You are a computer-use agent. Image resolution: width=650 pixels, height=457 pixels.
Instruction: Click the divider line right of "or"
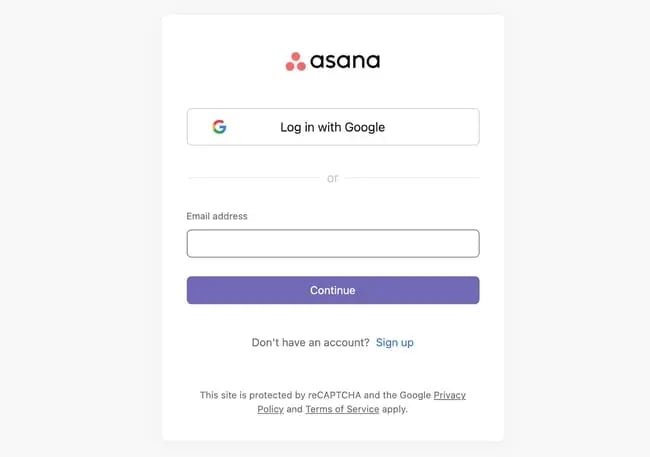(x=412, y=178)
